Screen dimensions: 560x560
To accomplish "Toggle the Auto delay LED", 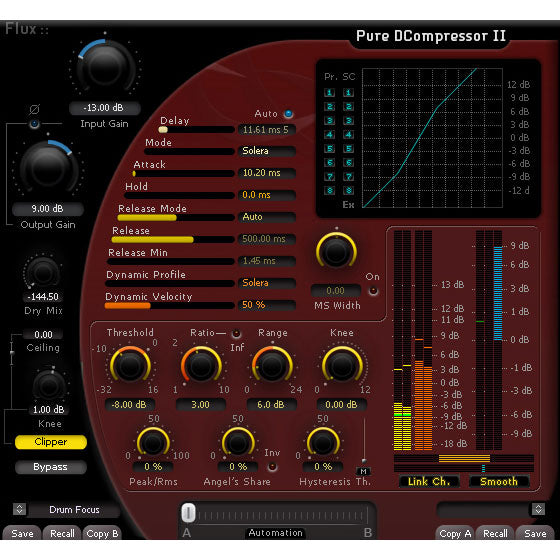I will [x=289, y=114].
